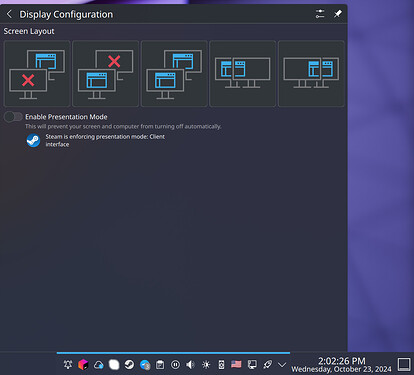
Task: Select the unify both screens layout
Action: 174,74
